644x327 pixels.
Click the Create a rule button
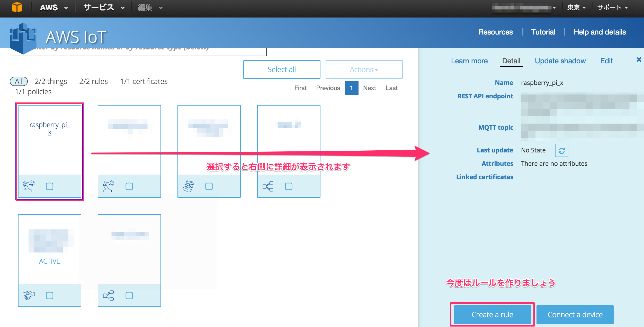pos(492,314)
